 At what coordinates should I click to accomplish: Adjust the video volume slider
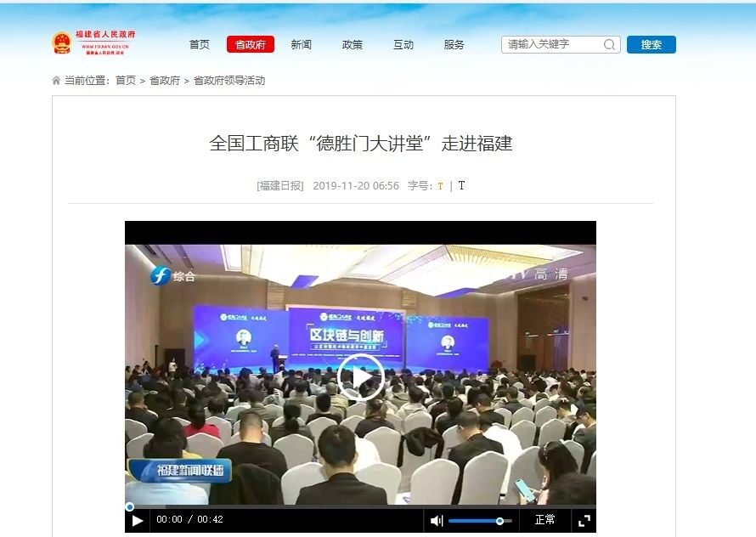click(480, 521)
